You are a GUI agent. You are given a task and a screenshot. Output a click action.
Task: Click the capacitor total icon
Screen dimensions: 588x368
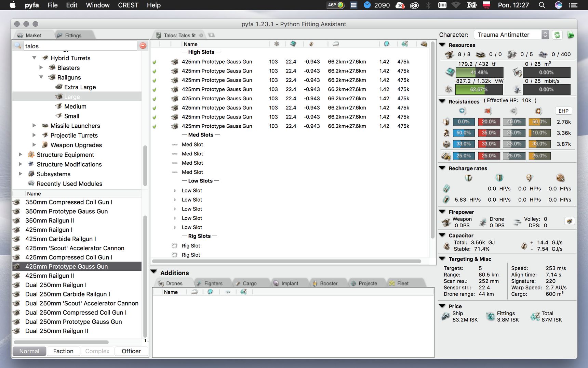(446, 246)
